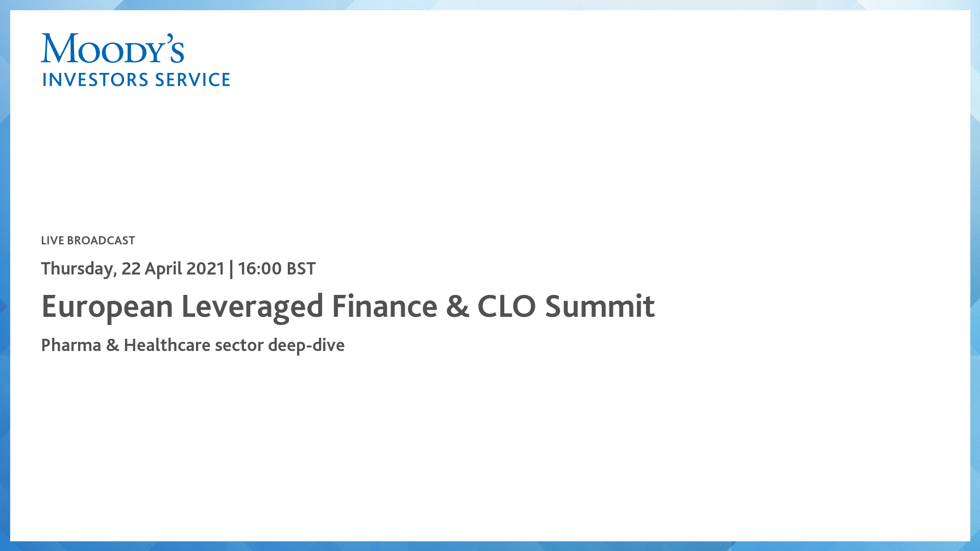Click the word Thursday in the date line
The image size is (980, 551).
79,269
